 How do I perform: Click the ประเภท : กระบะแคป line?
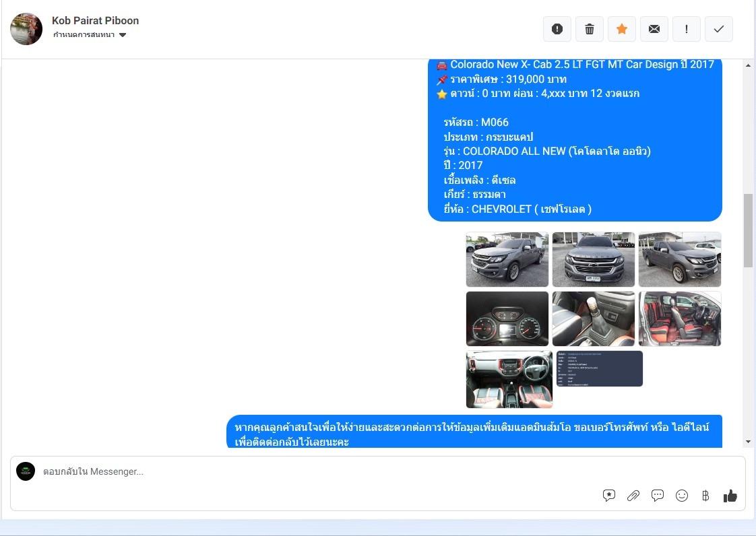click(489, 137)
